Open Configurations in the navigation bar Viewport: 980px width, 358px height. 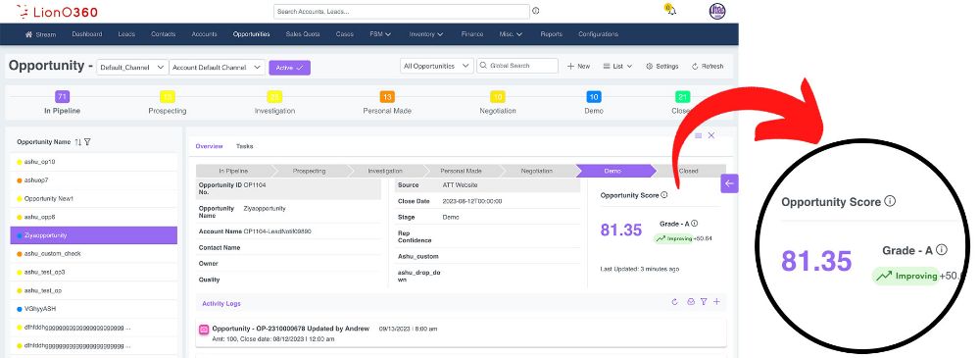[598, 34]
